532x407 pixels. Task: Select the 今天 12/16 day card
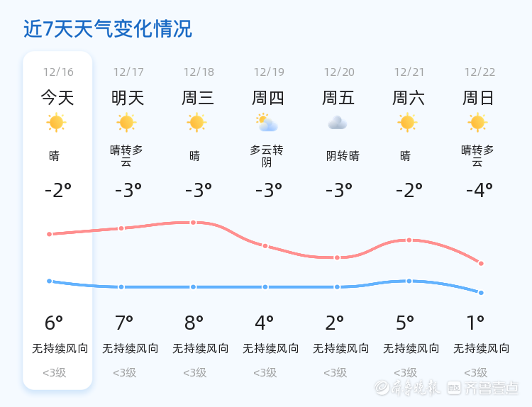[x=57, y=221]
